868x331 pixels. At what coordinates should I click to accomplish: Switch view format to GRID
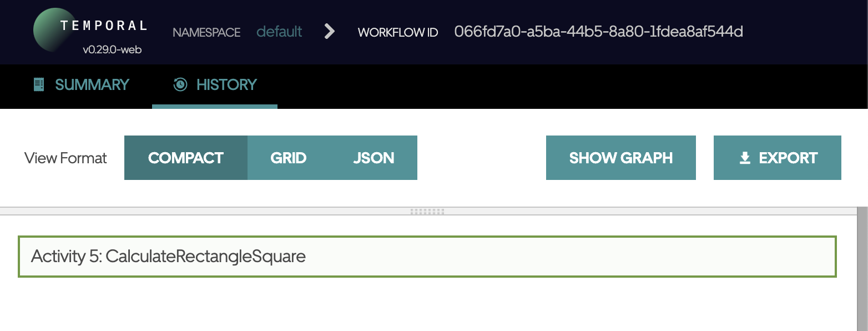[288, 158]
